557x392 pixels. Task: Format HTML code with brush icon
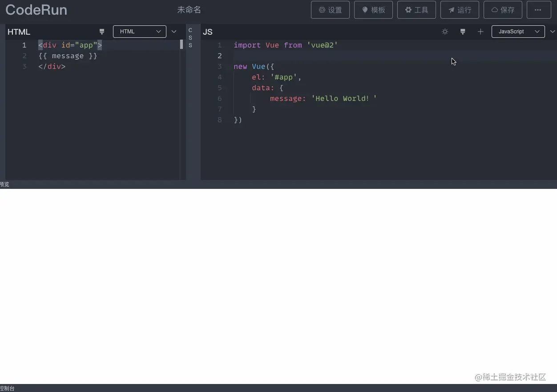(x=102, y=32)
